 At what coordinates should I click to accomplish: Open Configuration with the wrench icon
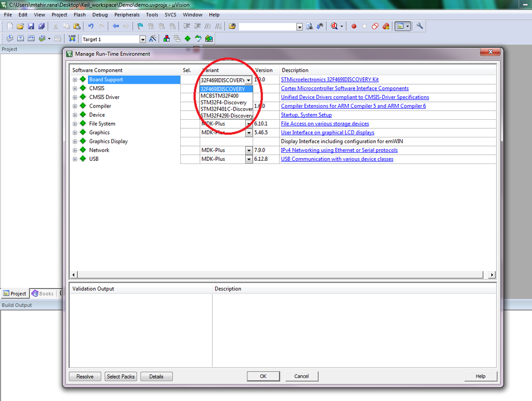(420, 26)
